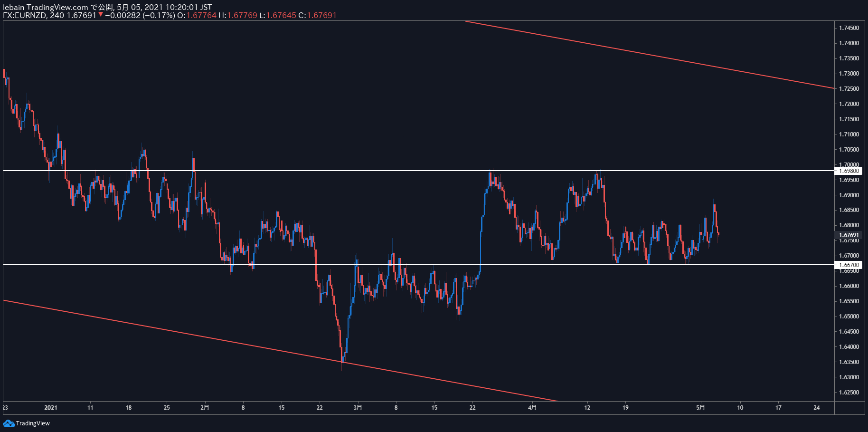Click the 12 date marker on time axis
The image size is (868, 432).
click(587, 407)
